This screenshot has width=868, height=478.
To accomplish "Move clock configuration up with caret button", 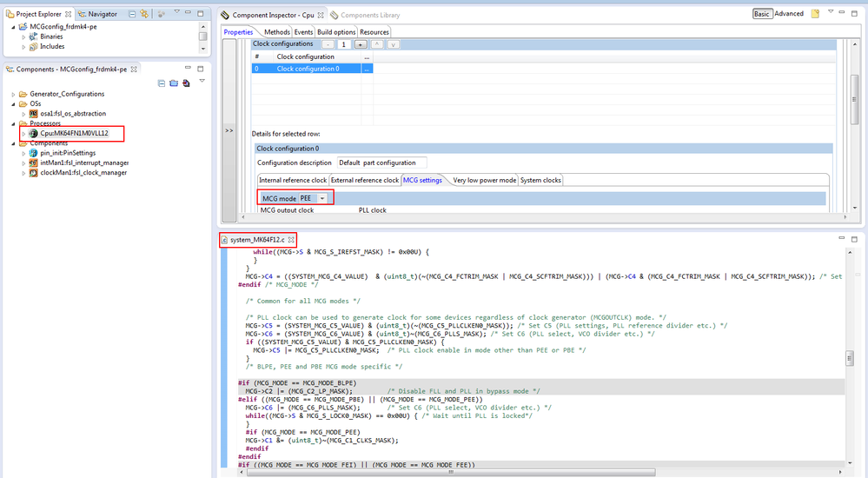I will point(376,44).
